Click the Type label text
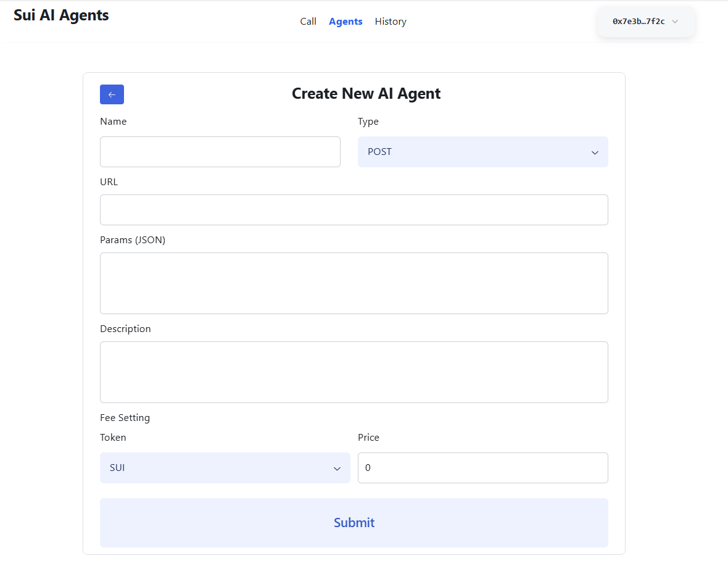Viewport: 728px width, 587px height. pos(368,122)
